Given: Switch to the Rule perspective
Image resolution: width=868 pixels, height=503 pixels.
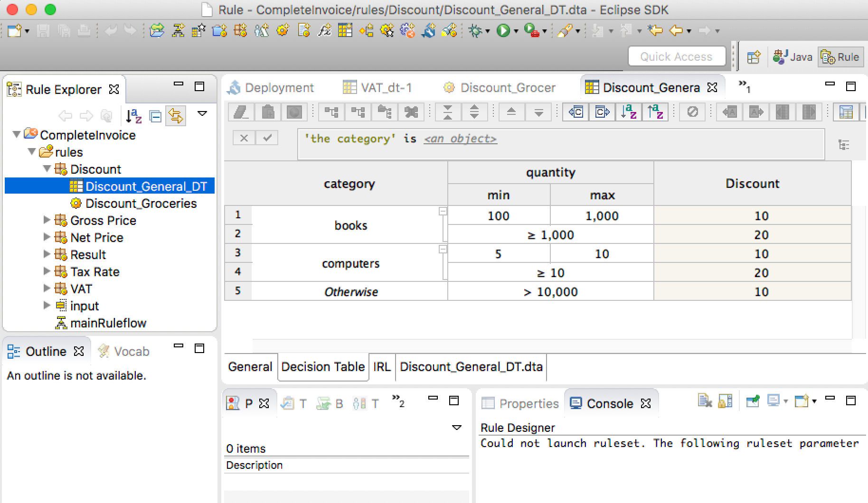Looking at the screenshot, I should point(840,57).
